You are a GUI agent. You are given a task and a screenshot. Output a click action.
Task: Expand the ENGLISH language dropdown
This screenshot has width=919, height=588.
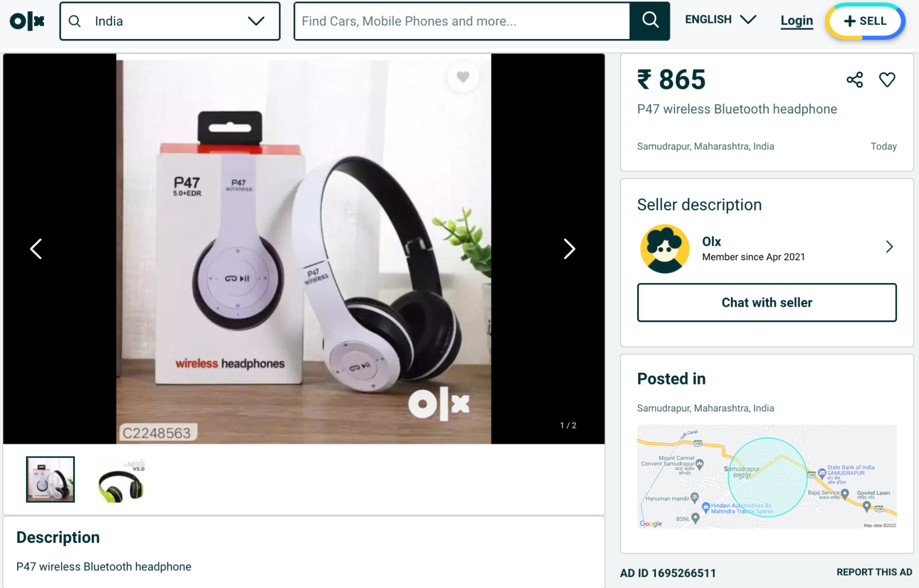pos(721,20)
